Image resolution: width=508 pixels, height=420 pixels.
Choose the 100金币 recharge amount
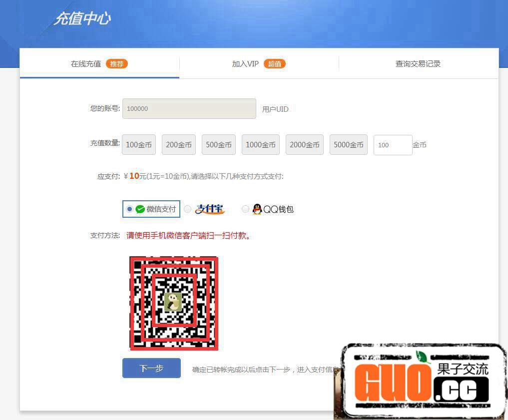[x=139, y=145]
